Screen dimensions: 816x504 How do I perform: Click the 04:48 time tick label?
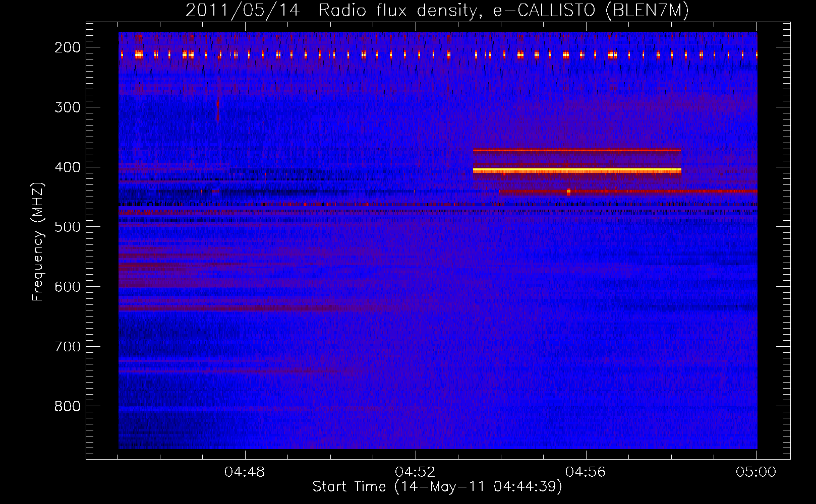click(x=245, y=472)
